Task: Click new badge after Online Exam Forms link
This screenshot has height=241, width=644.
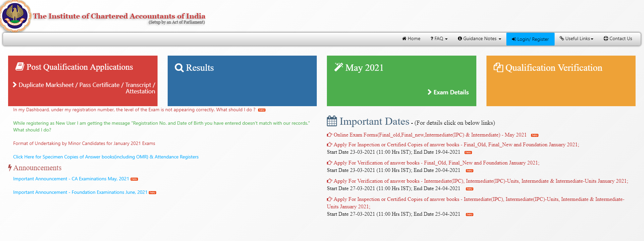Action: (x=535, y=135)
